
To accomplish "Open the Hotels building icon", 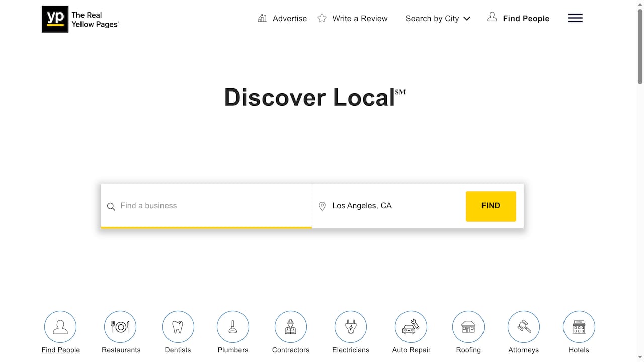I will [579, 326].
